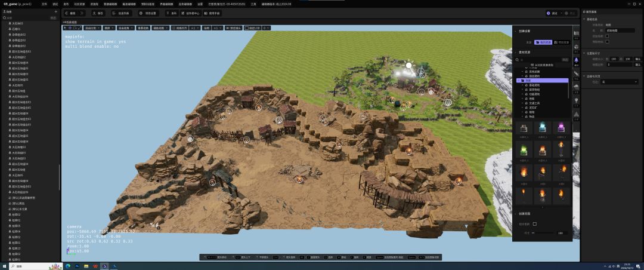Switch to the 项目资源 tab

(x=562, y=42)
